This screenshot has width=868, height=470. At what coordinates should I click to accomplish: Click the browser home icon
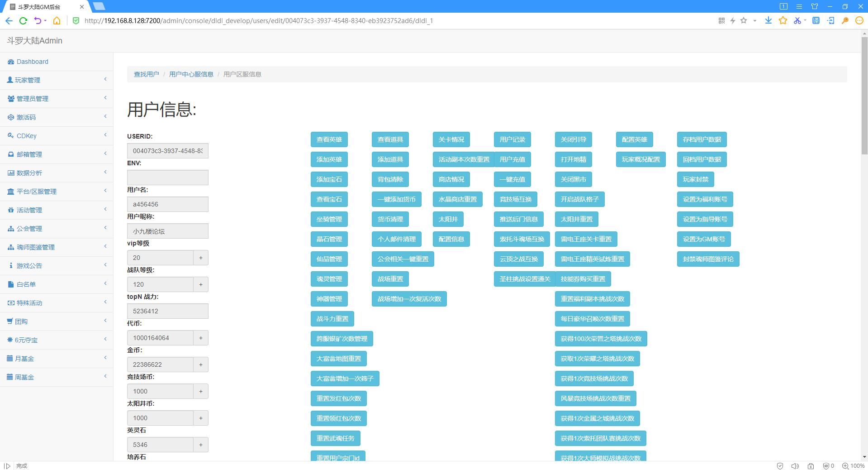57,20
